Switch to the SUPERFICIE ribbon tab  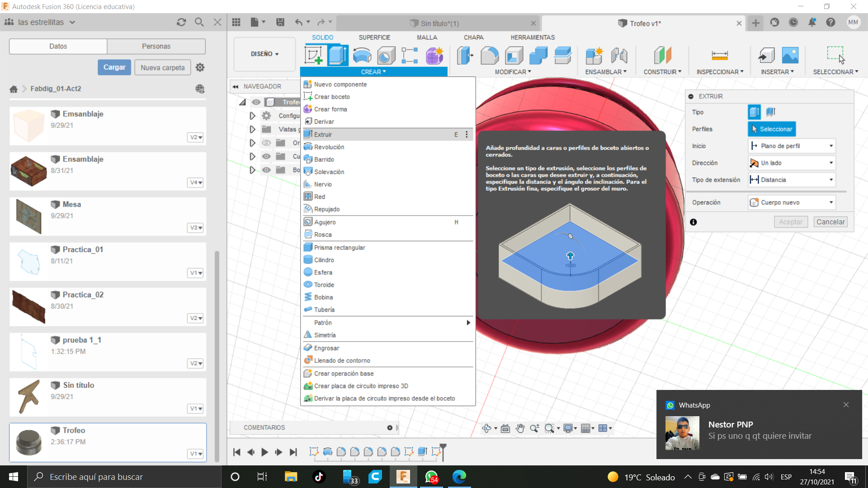374,38
